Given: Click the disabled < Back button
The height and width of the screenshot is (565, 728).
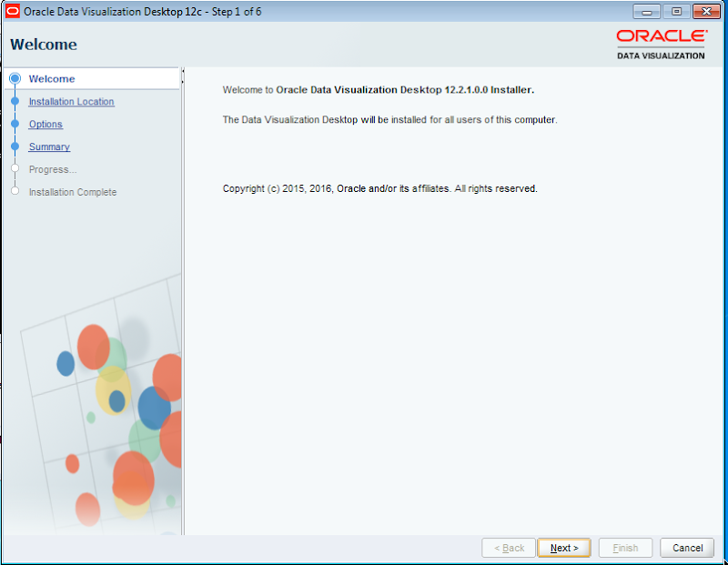Looking at the screenshot, I should pyautogui.click(x=509, y=548).
